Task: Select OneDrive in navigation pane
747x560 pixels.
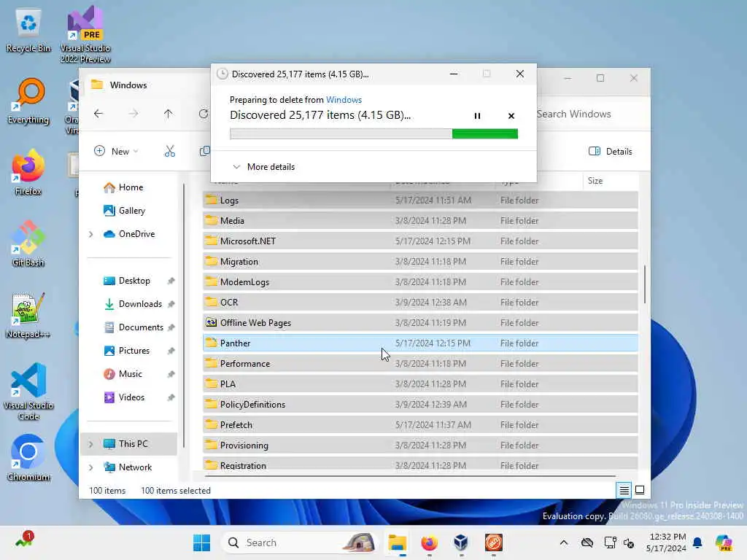Action: click(129, 234)
